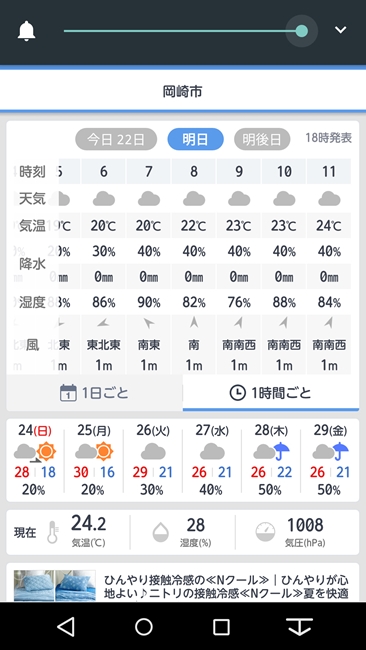Image resolution: width=366 pixels, height=650 pixels.
Task: Tap the 9時 south-southwest wind arrow
Action: tap(239, 323)
